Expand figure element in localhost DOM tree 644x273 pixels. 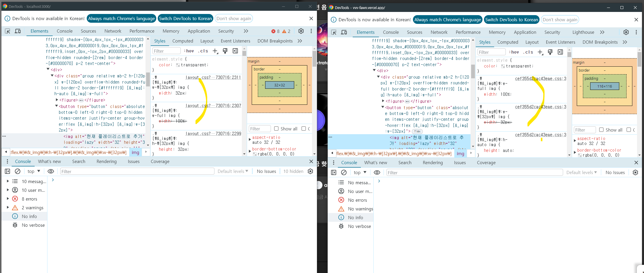tap(57, 100)
